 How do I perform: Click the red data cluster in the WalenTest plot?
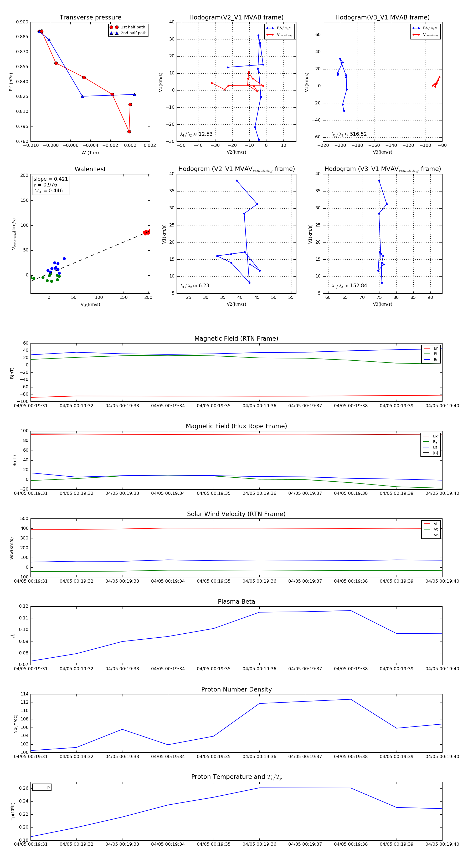(x=147, y=232)
